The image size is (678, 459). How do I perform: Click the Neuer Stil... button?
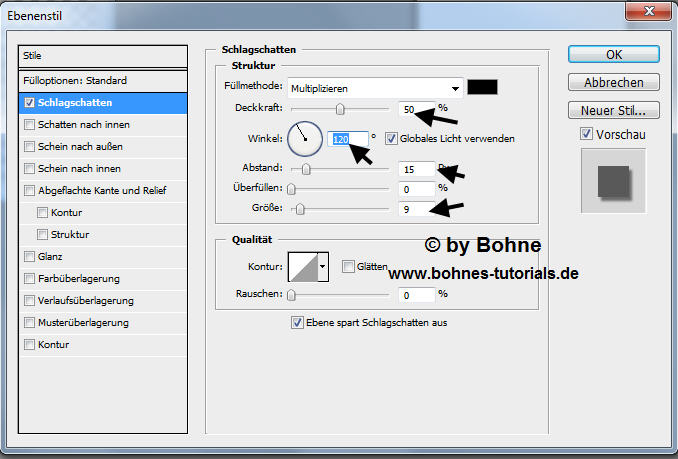[x=613, y=110]
